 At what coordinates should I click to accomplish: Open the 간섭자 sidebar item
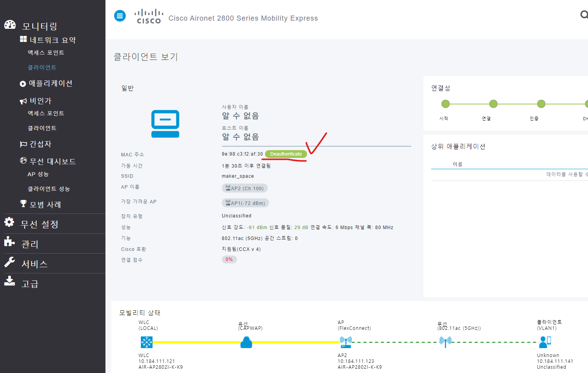click(x=41, y=144)
